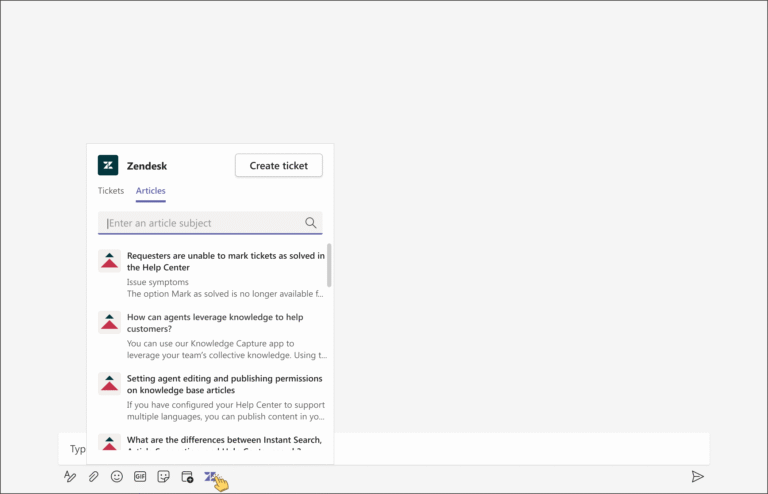Open the Format text icon
The height and width of the screenshot is (494, 768).
click(70, 476)
